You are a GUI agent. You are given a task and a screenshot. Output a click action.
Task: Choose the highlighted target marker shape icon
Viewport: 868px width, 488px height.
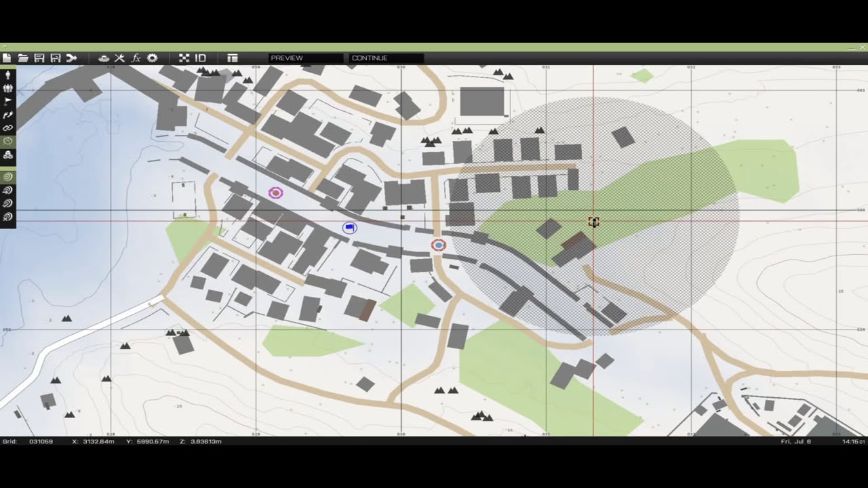[8, 176]
